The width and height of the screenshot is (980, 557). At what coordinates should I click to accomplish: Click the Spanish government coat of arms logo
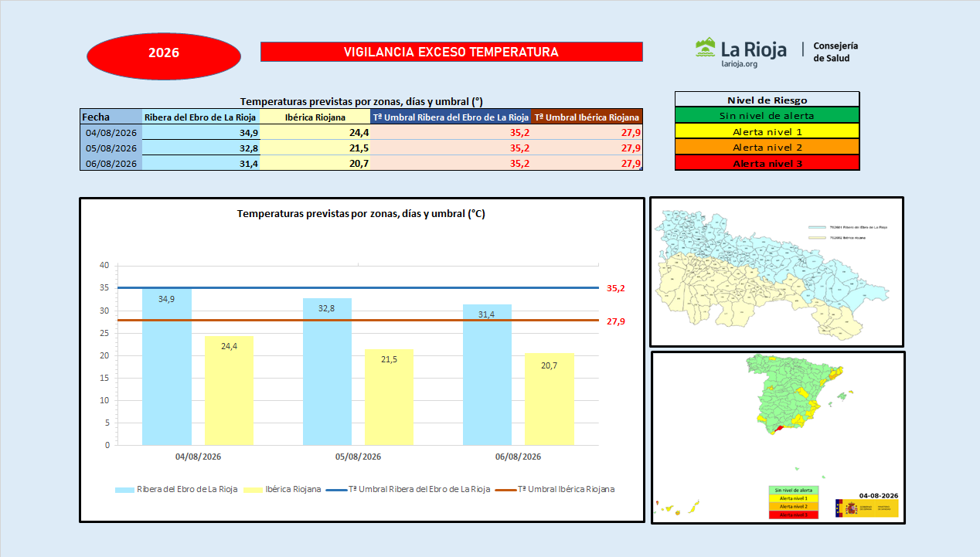tap(845, 508)
